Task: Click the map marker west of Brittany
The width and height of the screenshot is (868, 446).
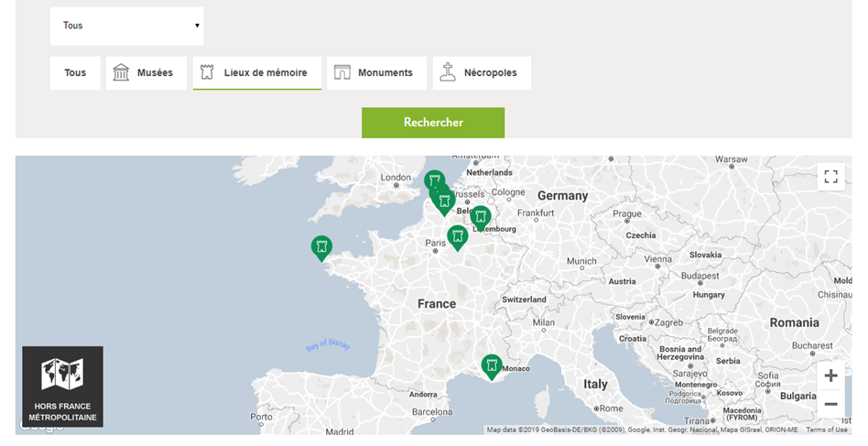Action: (321, 247)
